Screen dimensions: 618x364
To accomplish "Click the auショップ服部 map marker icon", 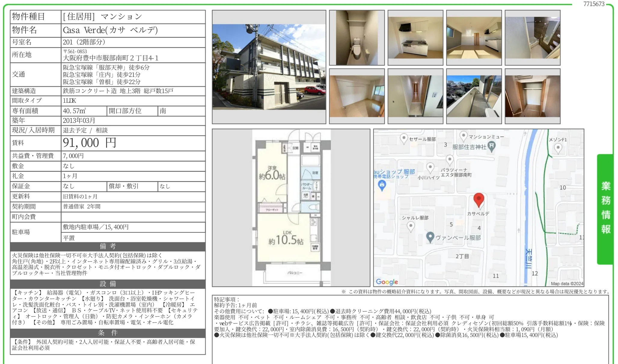I will coord(382,186).
